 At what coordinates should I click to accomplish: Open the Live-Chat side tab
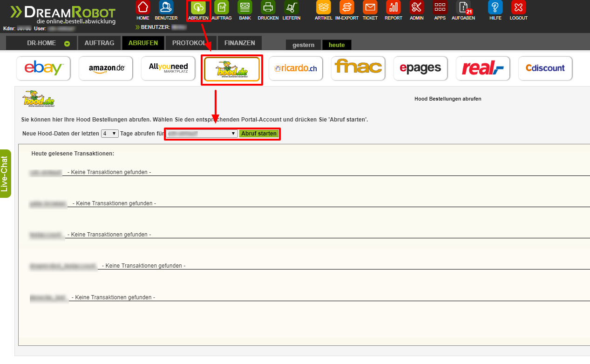tap(5, 174)
